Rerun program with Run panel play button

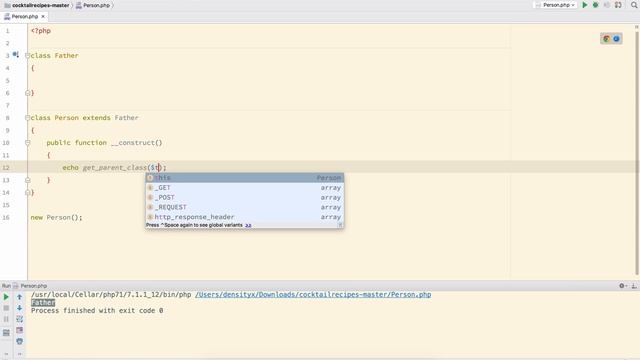point(6,297)
